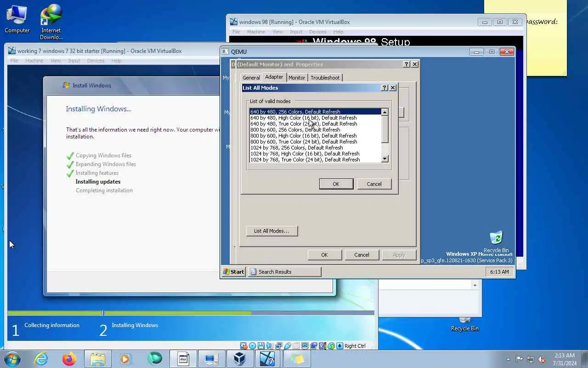
Task: Click the VirtualBox network adapter indicator
Action: pyautogui.click(x=278, y=346)
